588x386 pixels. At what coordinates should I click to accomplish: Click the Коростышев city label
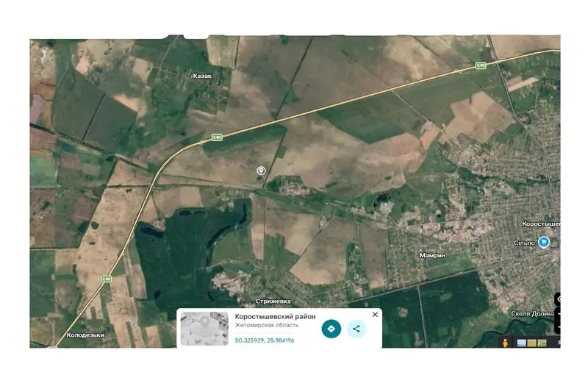(x=541, y=224)
